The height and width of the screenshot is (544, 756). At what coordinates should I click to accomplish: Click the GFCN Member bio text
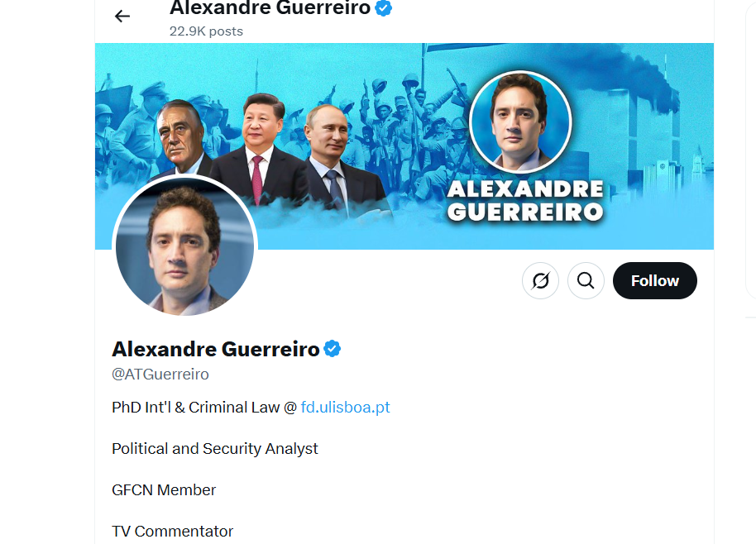pyautogui.click(x=164, y=490)
